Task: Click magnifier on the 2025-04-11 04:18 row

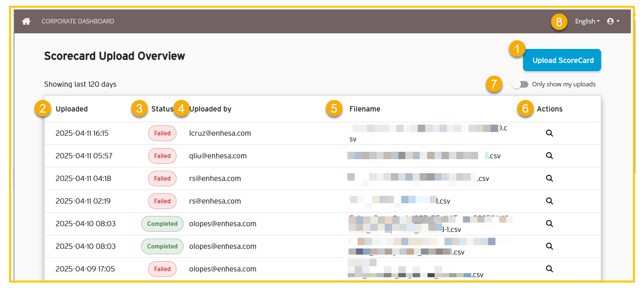Action: tap(549, 178)
